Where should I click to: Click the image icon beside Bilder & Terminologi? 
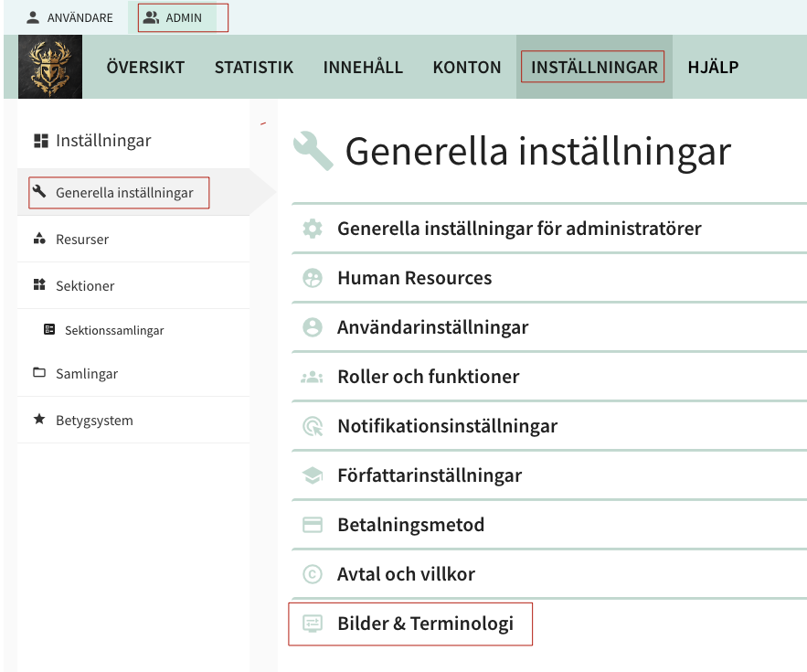pos(311,623)
